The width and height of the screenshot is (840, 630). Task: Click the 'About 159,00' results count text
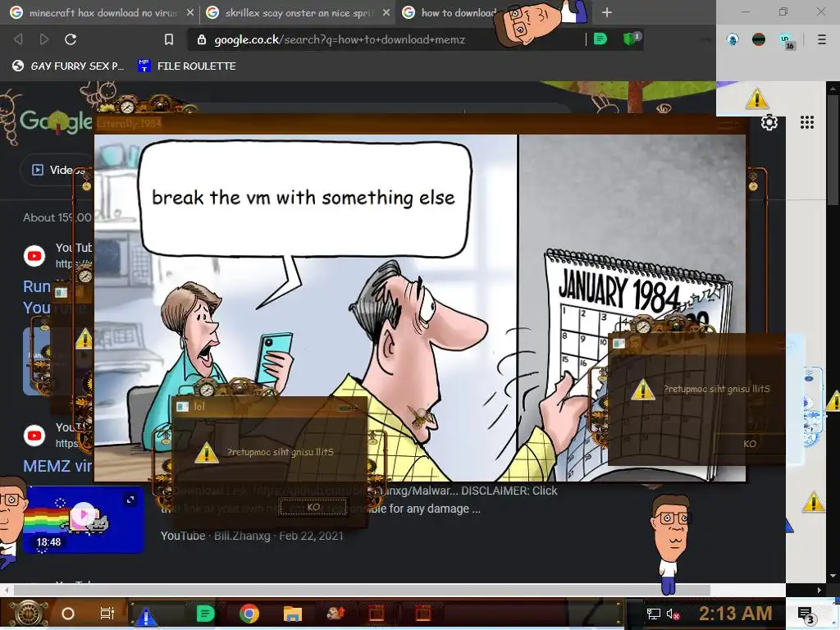coord(57,217)
